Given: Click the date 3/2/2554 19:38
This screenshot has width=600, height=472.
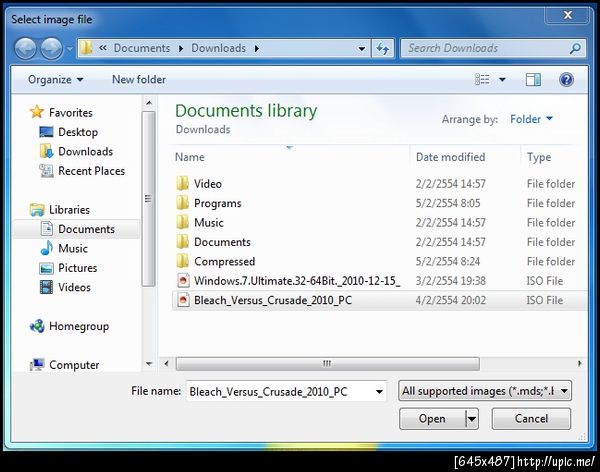Looking at the screenshot, I should [x=450, y=281].
